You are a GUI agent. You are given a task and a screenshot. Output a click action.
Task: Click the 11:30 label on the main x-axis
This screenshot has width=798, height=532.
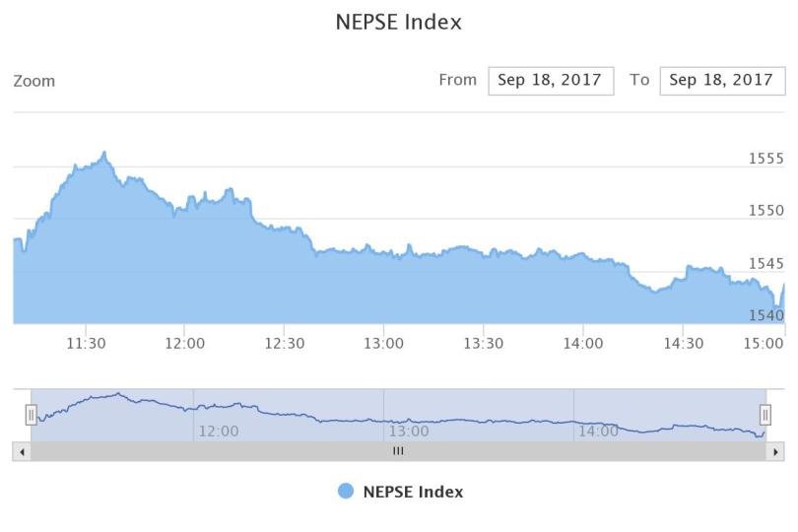coord(86,343)
